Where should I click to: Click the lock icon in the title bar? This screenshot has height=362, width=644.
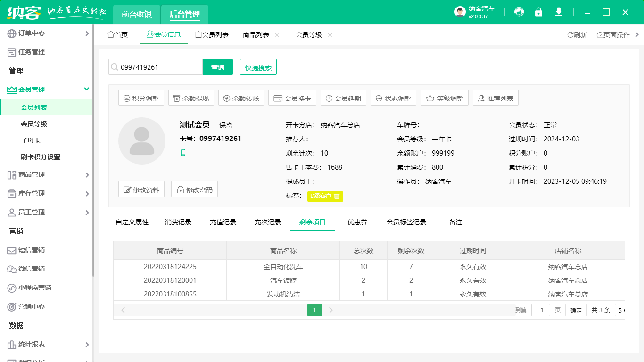(538, 12)
